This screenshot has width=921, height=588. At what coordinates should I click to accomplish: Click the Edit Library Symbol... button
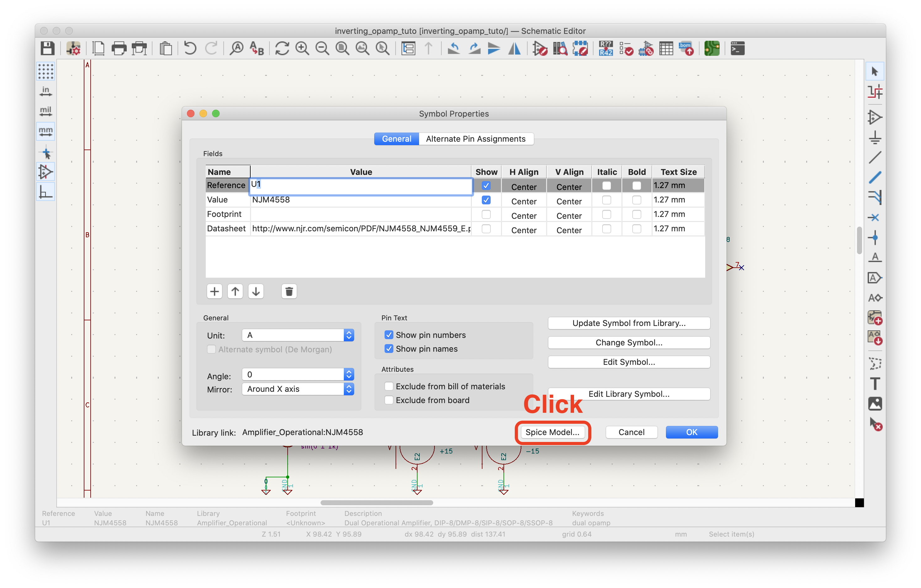coord(628,394)
